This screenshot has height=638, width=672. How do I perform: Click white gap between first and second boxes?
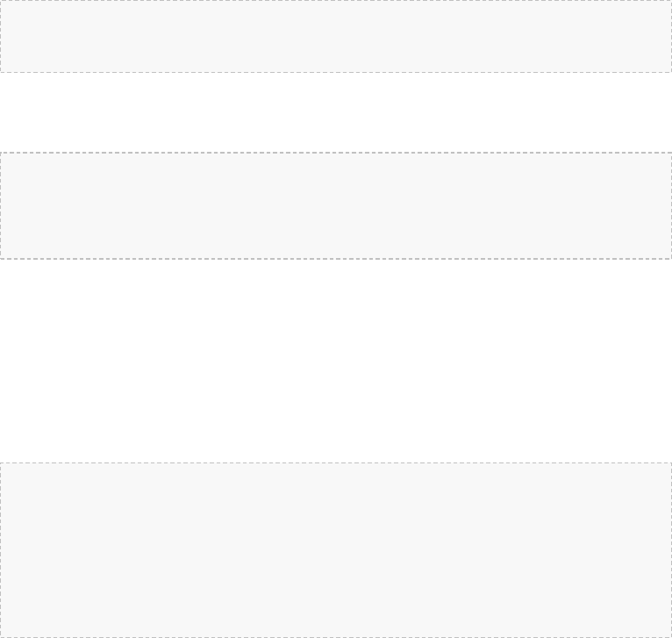pos(336,112)
